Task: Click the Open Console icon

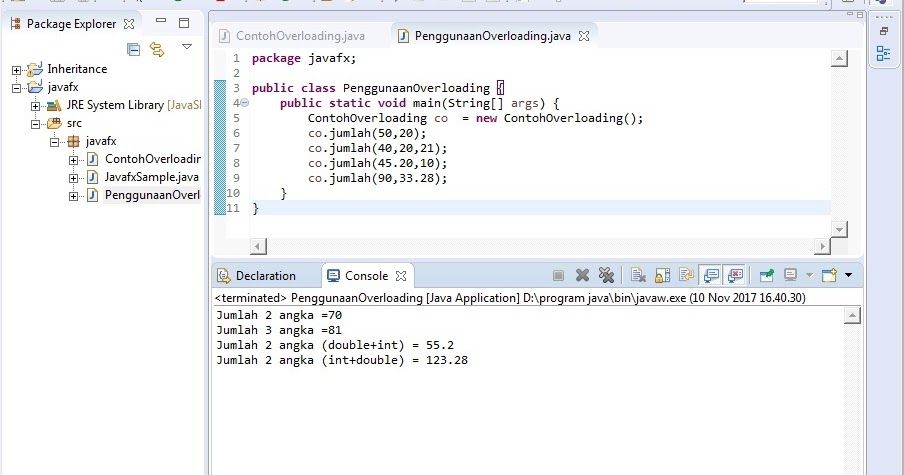Action: click(x=829, y=276)
